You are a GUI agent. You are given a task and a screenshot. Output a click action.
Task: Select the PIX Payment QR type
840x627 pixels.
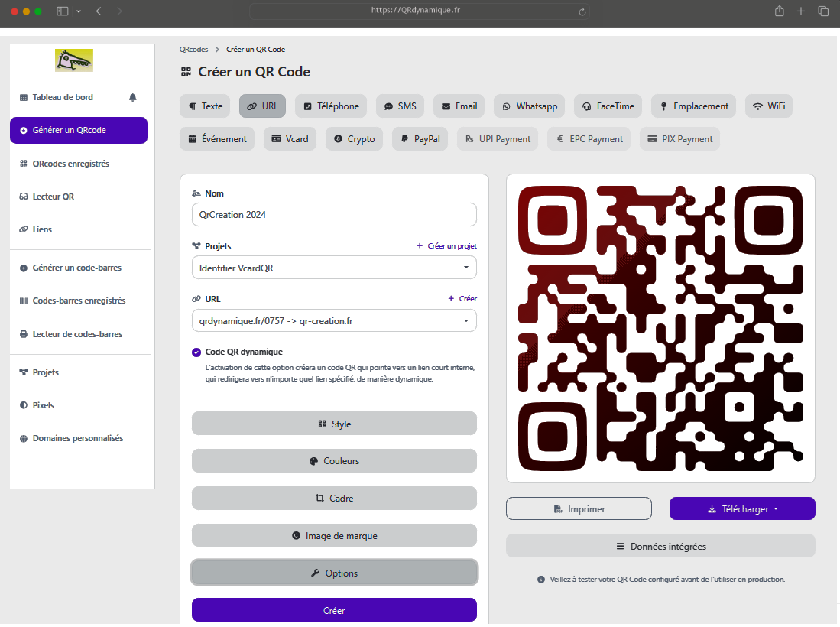click(x=679, y=139)
